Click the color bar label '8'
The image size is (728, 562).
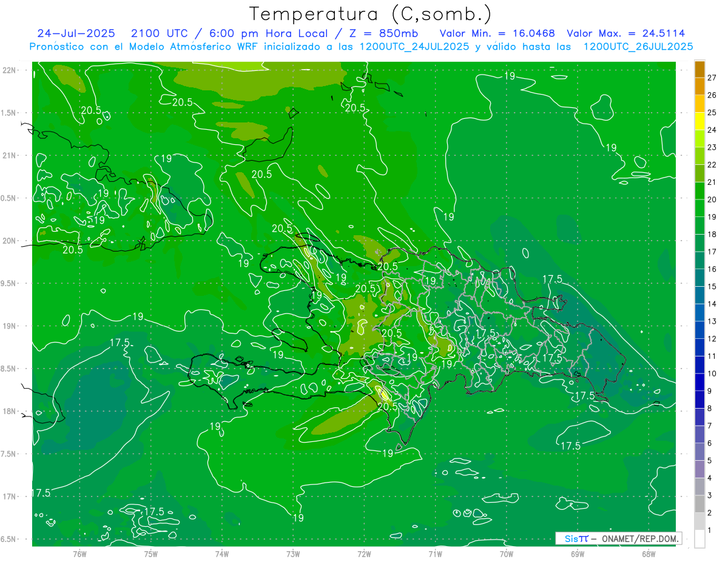pos(710,409)
